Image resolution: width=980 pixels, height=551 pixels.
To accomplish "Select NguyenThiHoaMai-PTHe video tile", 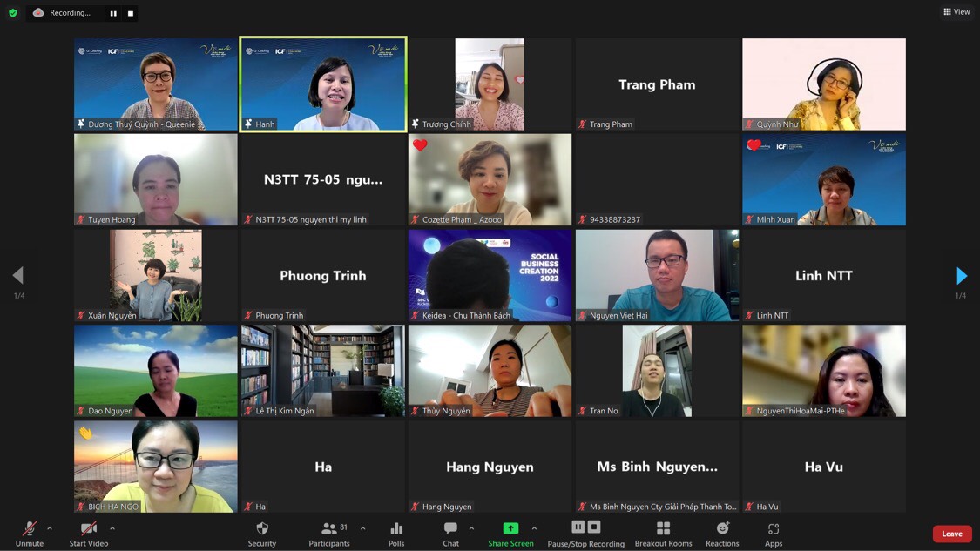I will click(x=824, y=371).
